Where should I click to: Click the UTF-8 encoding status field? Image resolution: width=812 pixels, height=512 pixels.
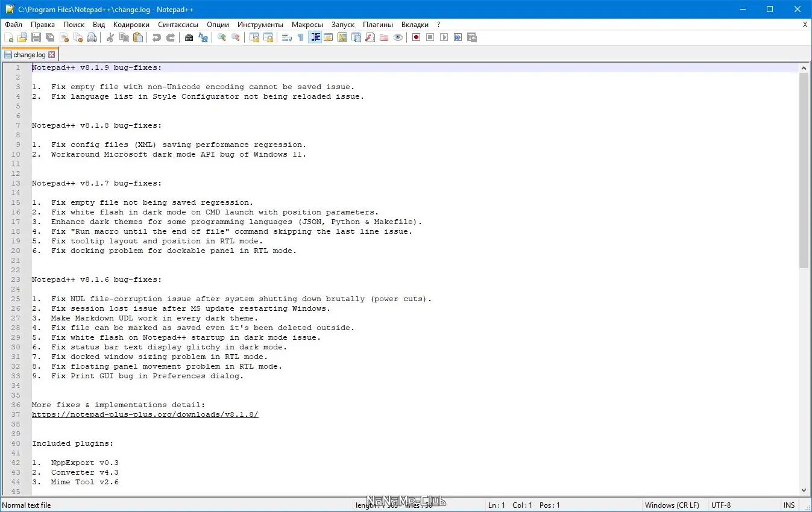pyautogui.click(x=721, y=505)
